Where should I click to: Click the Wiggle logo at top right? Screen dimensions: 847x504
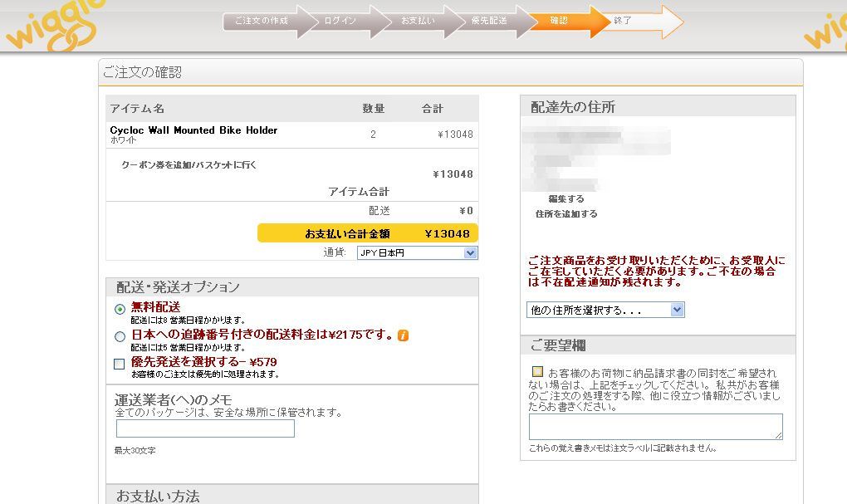[x=825, y=29]
